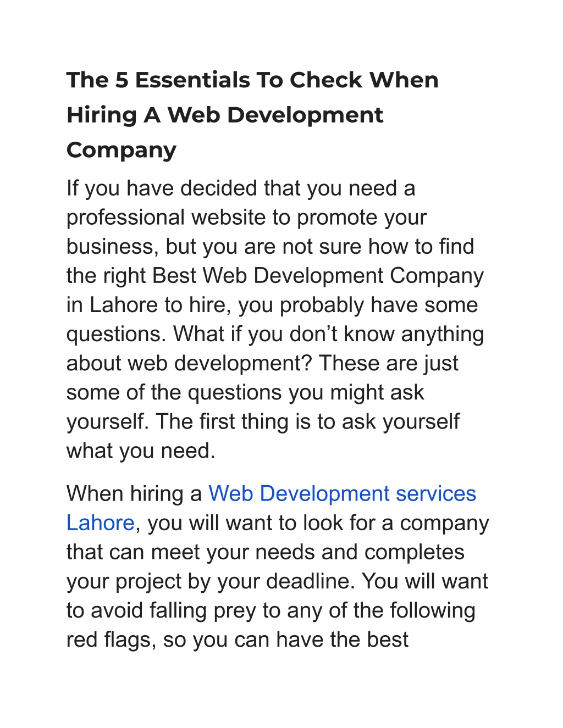Click the text 'Best Web Development Company'

318,276
